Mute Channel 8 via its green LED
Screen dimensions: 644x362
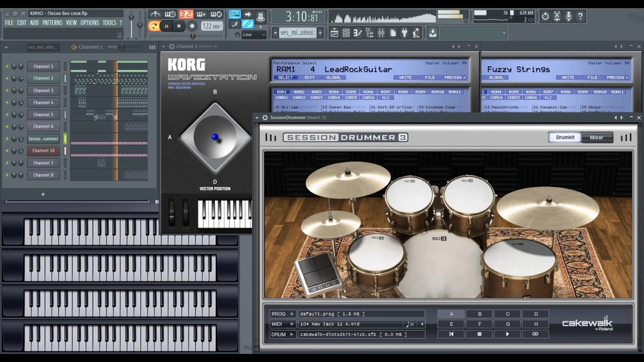click(x=7, y=175)
